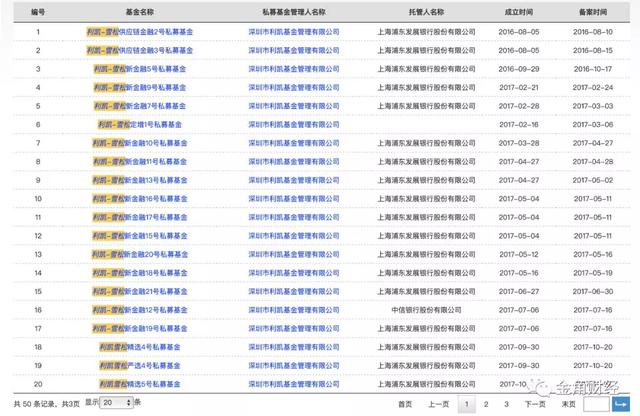
Task: Open the manager company link in row 6
Action: pyautogui.click(x=294, y=125)
